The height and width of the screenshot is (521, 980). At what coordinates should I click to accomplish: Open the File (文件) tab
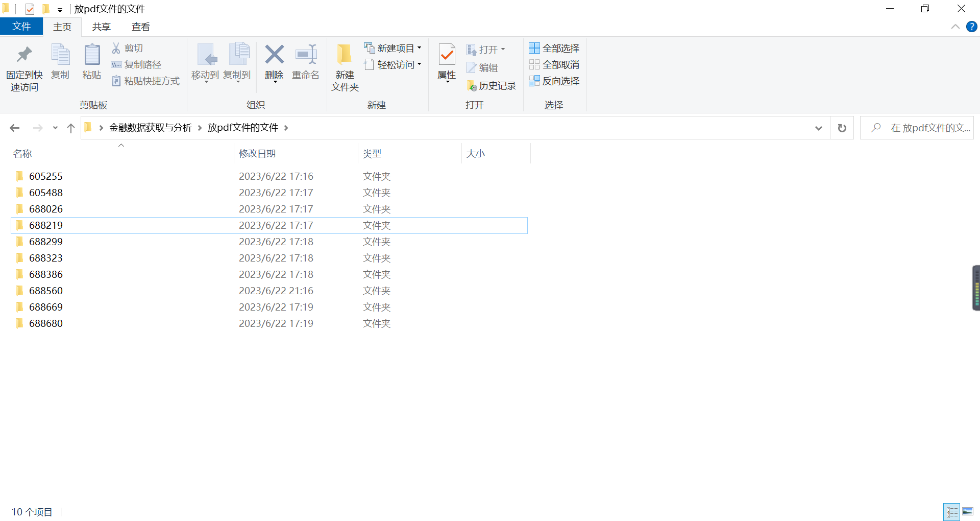21,26
